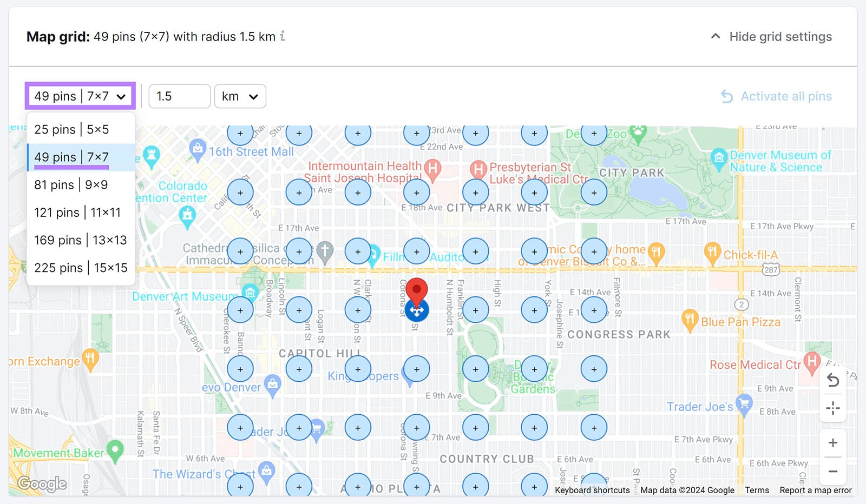Click the undo arrow control on the map's right edge
The height and width of the screenshot is (504, 866).
(832, 381)
